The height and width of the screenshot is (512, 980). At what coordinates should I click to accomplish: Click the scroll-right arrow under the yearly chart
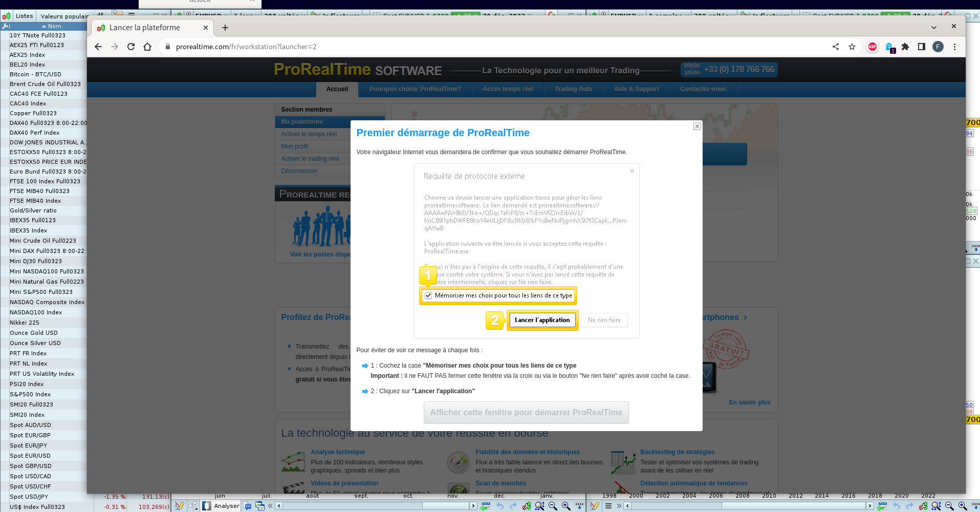(869, 506)
